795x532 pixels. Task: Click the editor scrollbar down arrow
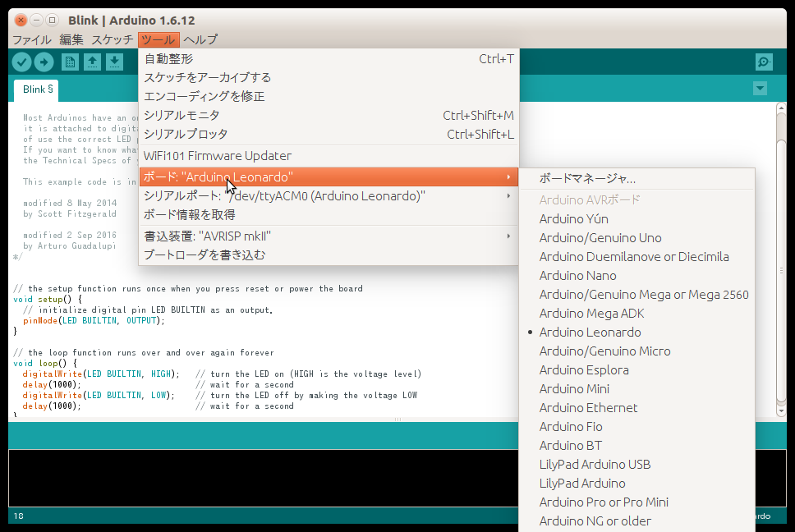781,411
